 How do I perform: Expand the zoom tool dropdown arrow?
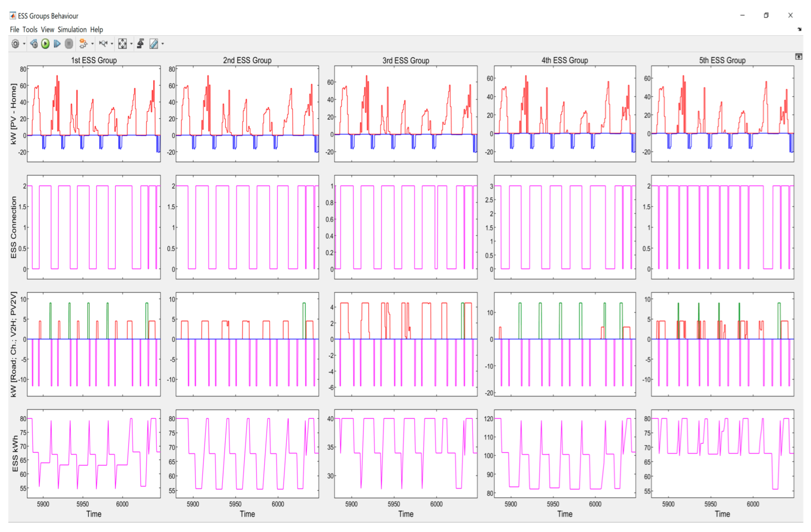pyautogui.click(x=112, y=44)
